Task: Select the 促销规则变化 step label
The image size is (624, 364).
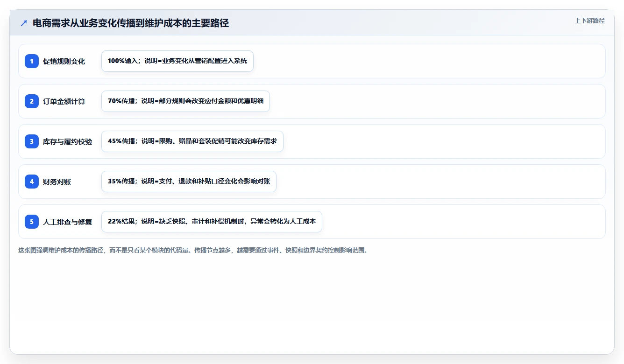Action: point(64,61)
